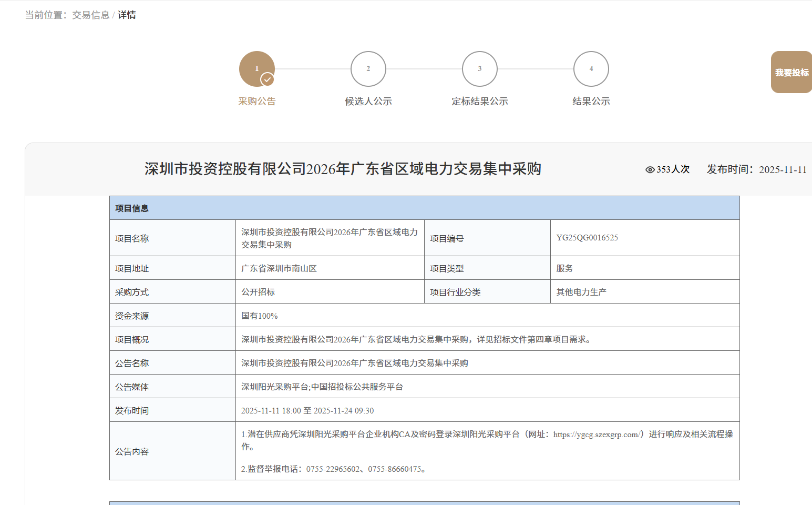Click the project number YG25QG0016525
The width and height of the screenshot is (812, 505).
(587, 238)
